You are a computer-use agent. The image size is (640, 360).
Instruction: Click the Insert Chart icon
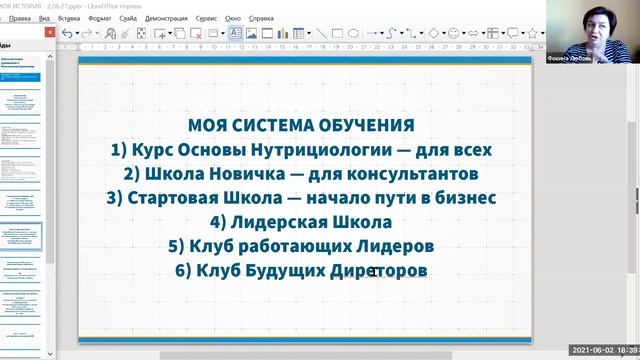pos(282,33)
